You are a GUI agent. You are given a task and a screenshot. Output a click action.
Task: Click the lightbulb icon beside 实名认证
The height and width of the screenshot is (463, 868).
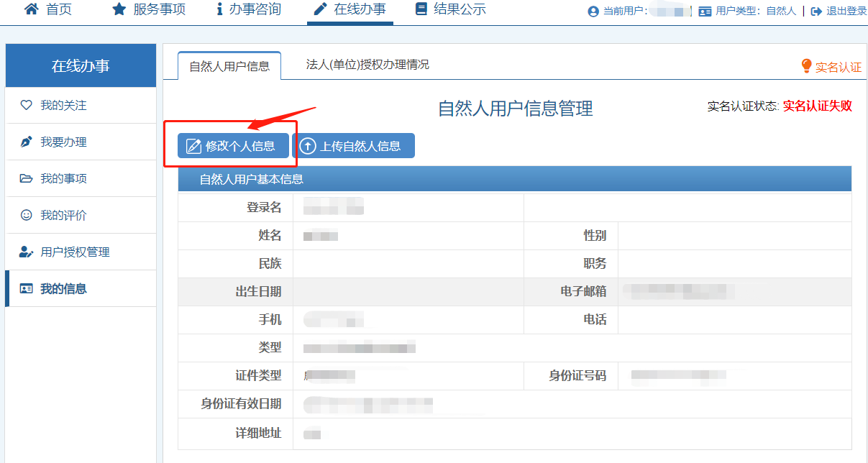[x=806, y=66]
